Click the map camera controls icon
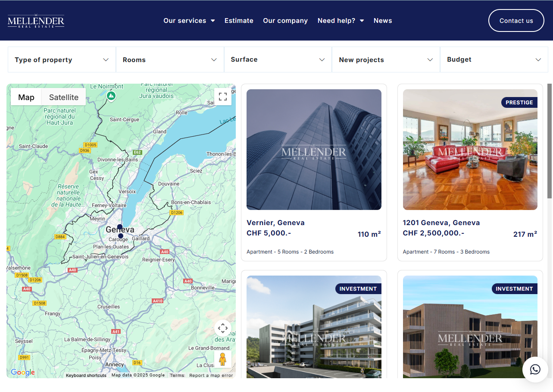 [x=223, y=329]
